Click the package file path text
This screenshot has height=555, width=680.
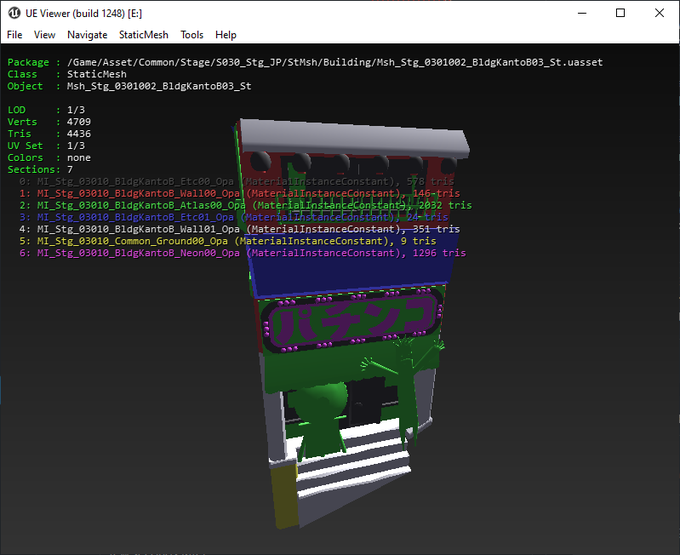333,62
